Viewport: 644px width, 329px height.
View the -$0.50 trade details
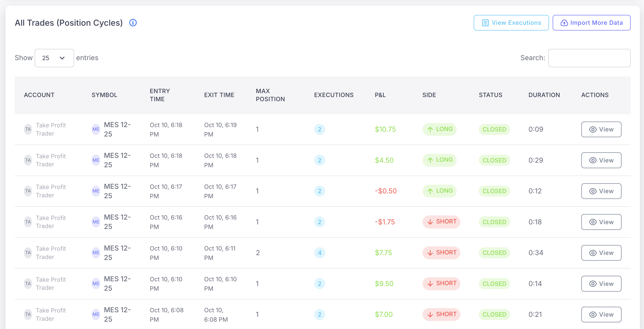coord(601,191)
